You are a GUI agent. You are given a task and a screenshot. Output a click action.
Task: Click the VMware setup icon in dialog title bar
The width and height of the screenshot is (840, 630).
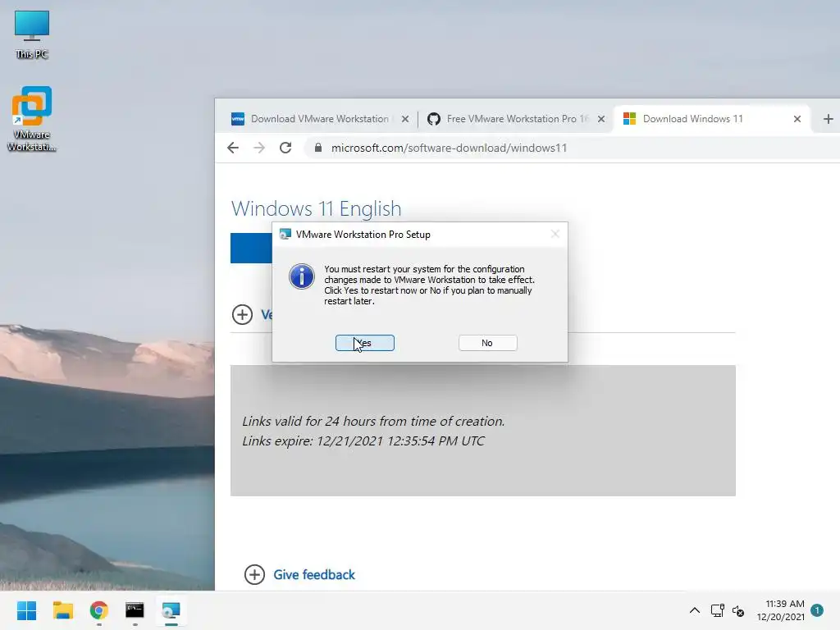[285, 234]
